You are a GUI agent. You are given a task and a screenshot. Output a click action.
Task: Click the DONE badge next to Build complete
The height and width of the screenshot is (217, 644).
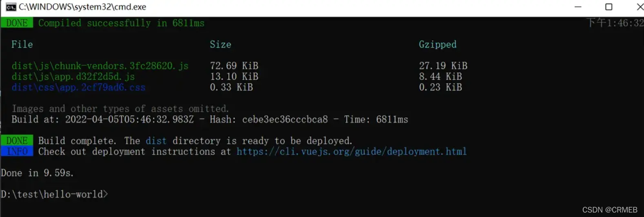[17, 140]
